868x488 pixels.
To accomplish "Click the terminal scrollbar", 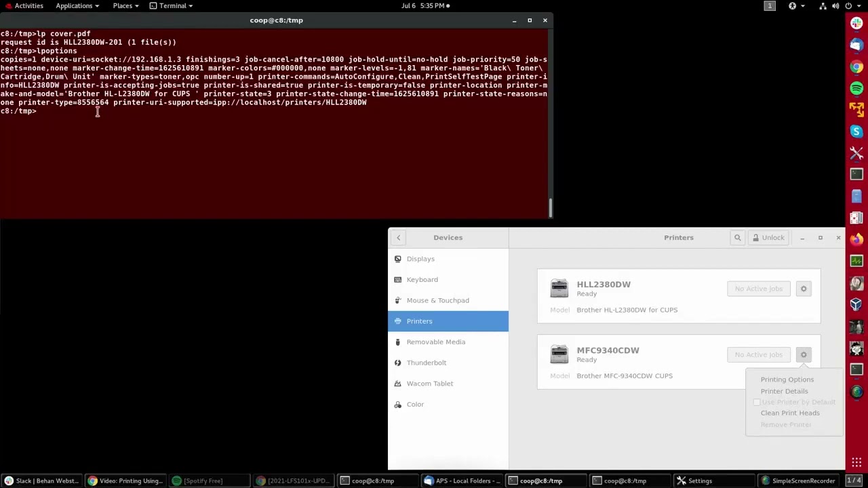I will click(551, 208).
